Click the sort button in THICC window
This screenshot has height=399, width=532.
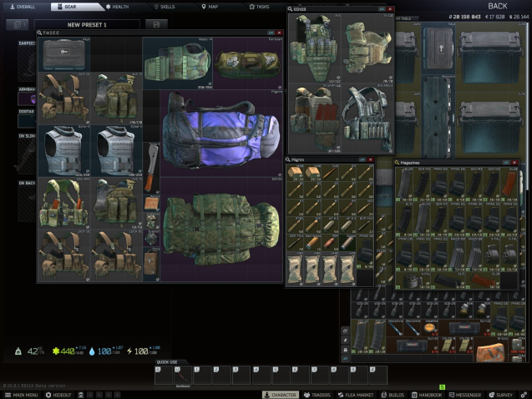tap(271, 33)
